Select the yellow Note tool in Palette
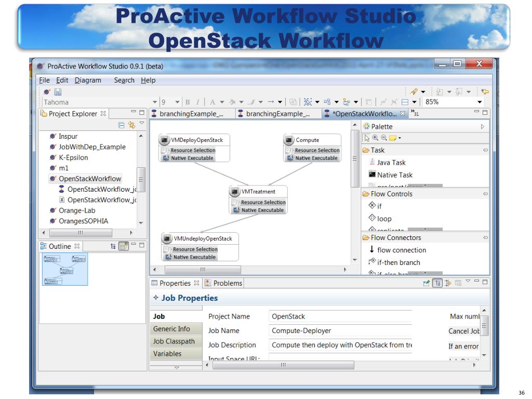Image resolution: width=532 pixels, height=399 pixels. point(393,138)
